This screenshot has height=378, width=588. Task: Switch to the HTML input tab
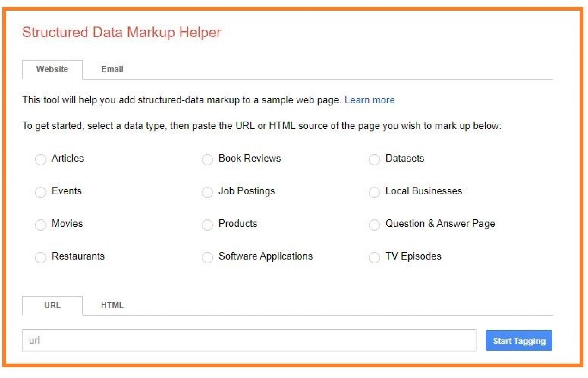(112, 305)
